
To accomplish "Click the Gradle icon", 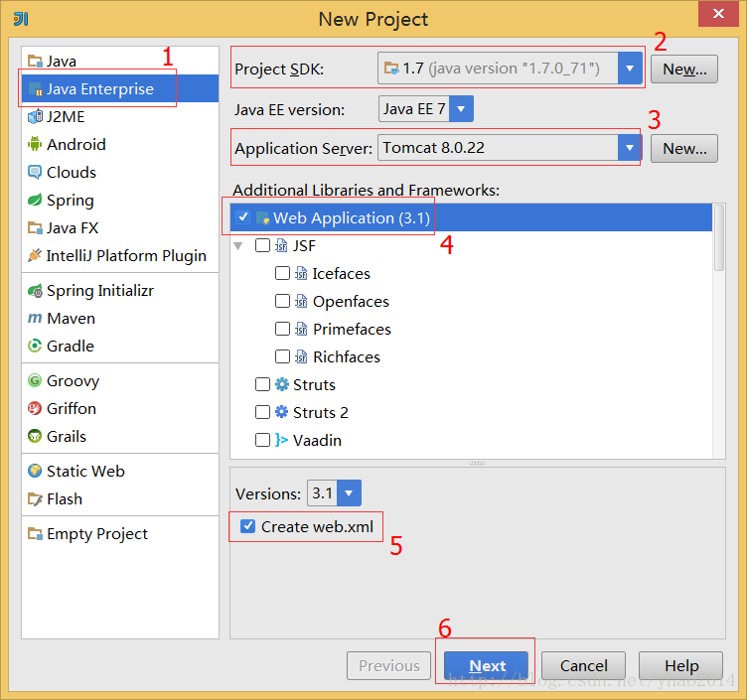I will coord(35,346).
